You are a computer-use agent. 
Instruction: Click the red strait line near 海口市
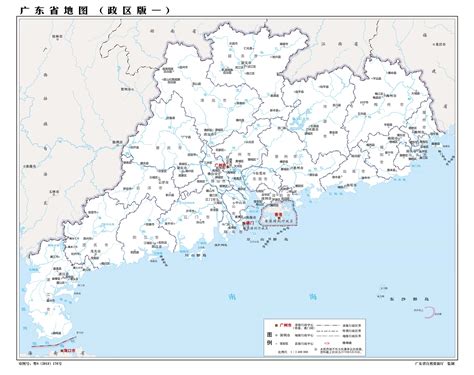pos(53,343)
